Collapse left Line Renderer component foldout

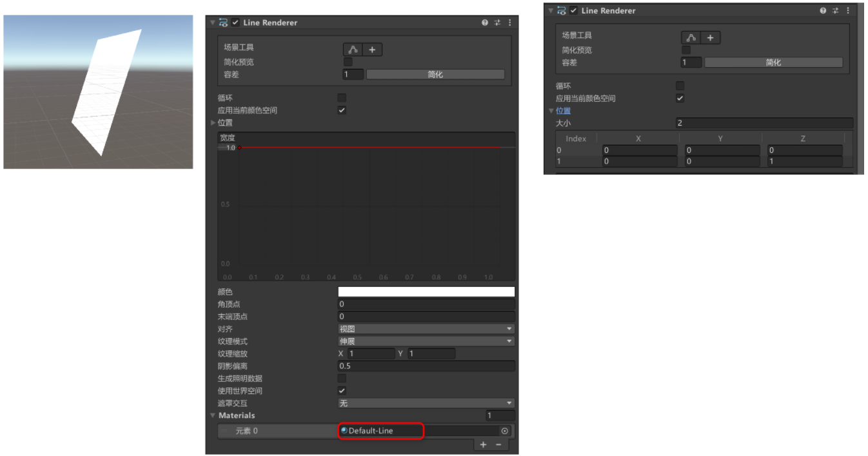click(212, 23)
